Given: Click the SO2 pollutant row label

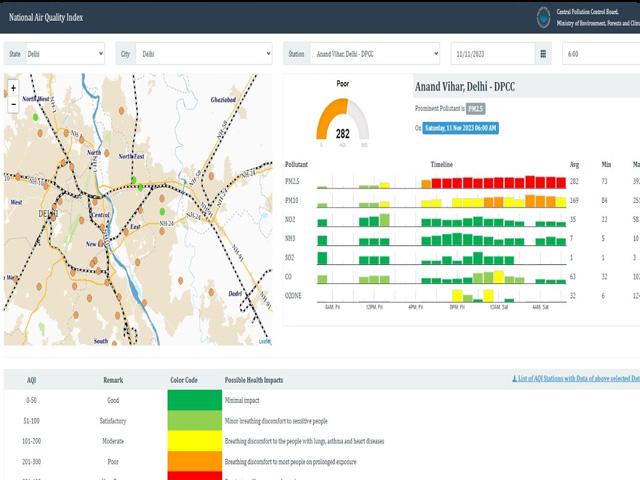Looking at the screenshot, I should (x=289, y=258).
